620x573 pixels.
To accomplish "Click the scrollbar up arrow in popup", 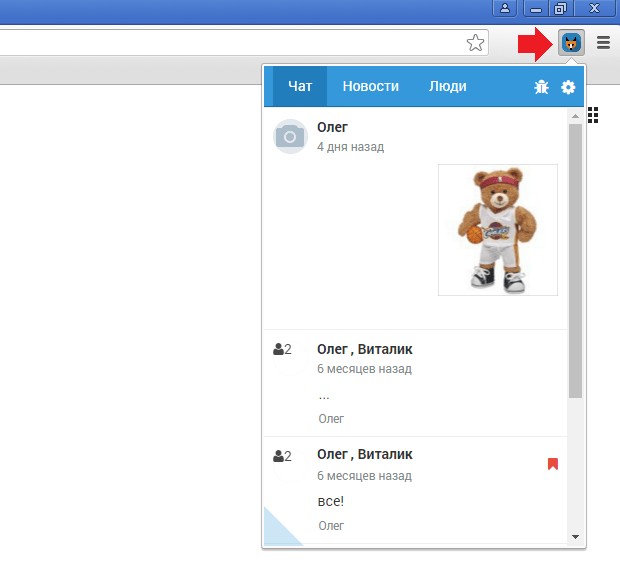I will [x=575, y=116].
